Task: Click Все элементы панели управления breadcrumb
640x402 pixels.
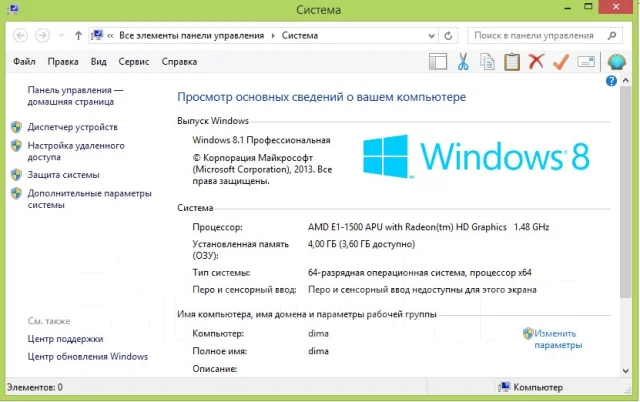Action: point(191,36)
